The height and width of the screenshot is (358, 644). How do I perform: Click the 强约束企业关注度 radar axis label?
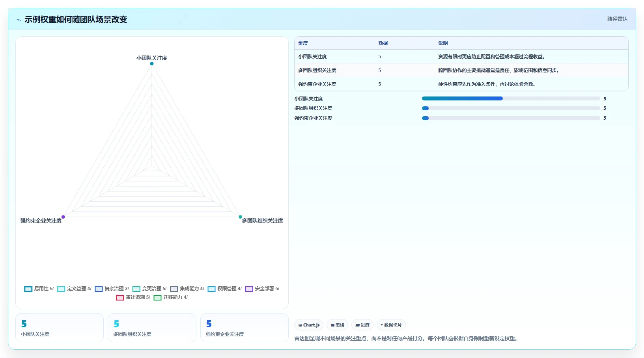tap(41, 221)
